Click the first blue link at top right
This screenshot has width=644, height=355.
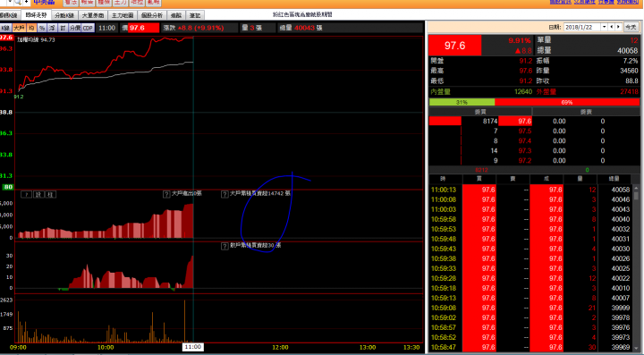pos(560,2)
